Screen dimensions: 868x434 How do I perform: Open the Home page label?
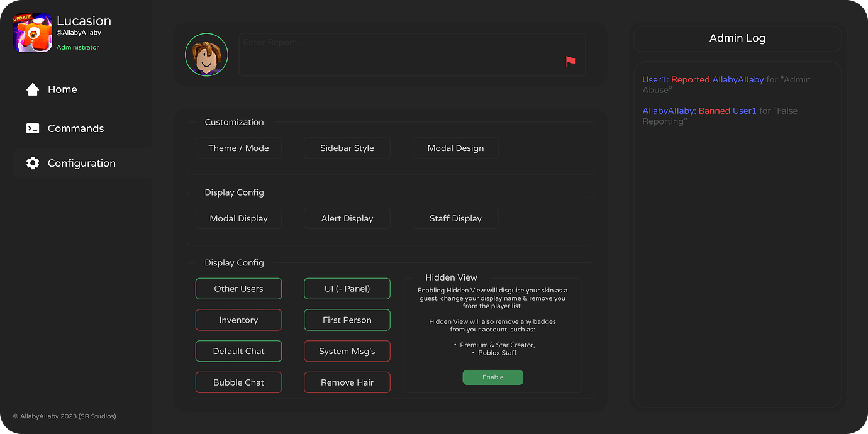click(x=62, y=89)
